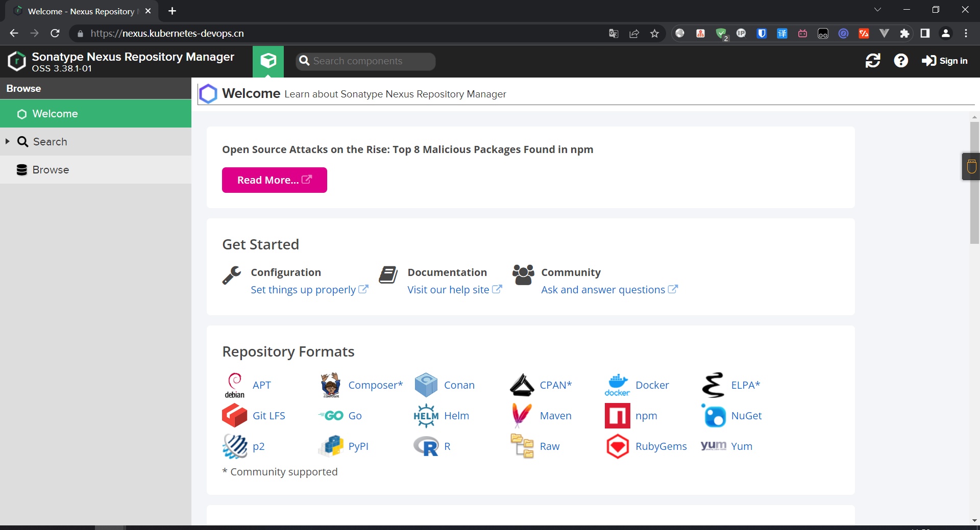This screenshot has width=980, height=530.
Task: Open the Conan format link
Action: point(459,385)
